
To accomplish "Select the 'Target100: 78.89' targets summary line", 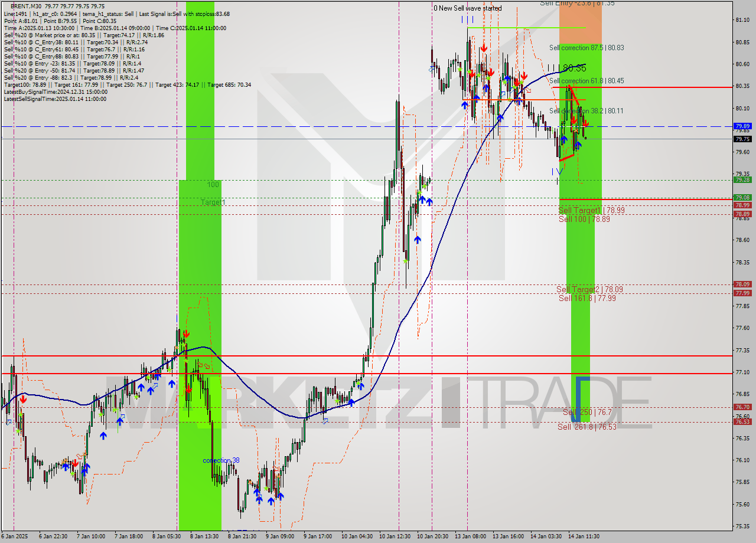I will pyautogui.click(x=127, y=85).
